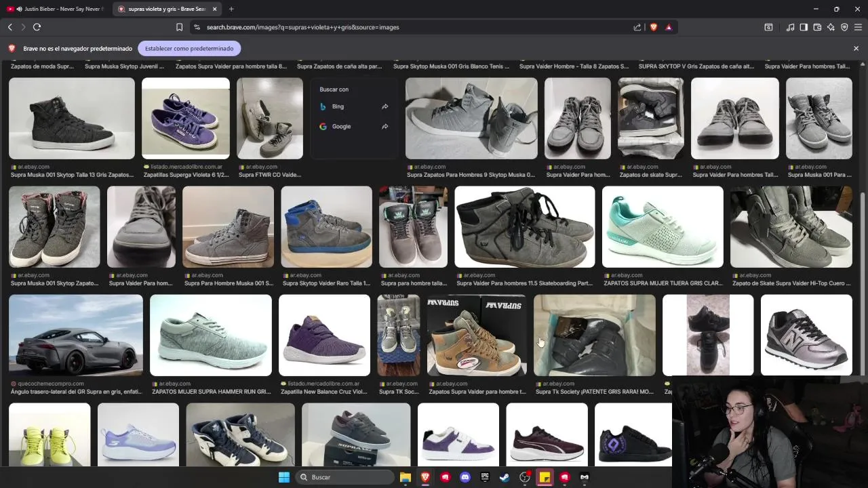
Task: Switch to the Justin Bieber YouTube tab
Action: [56, 9]
